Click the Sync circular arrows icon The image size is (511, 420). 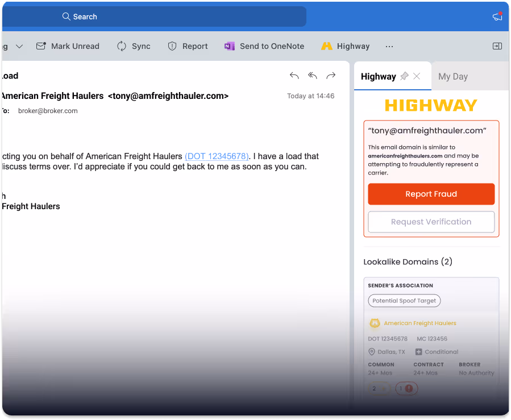122,46
